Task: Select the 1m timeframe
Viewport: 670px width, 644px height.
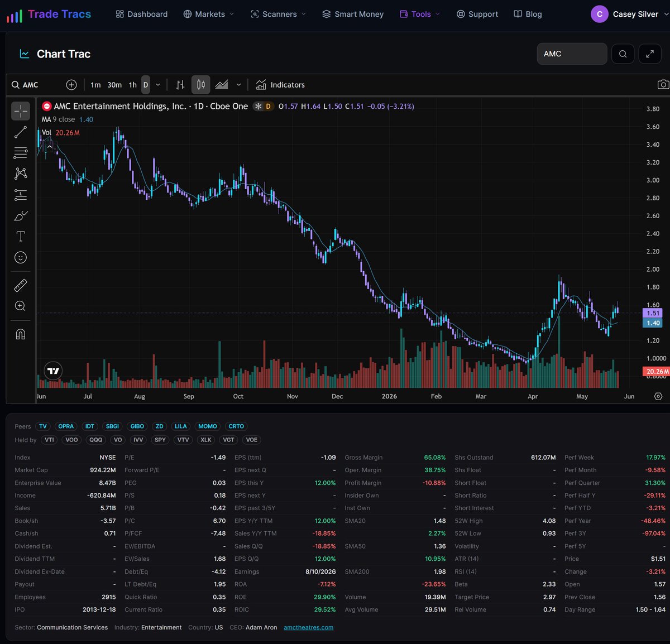Action: (x=95, y=85)
